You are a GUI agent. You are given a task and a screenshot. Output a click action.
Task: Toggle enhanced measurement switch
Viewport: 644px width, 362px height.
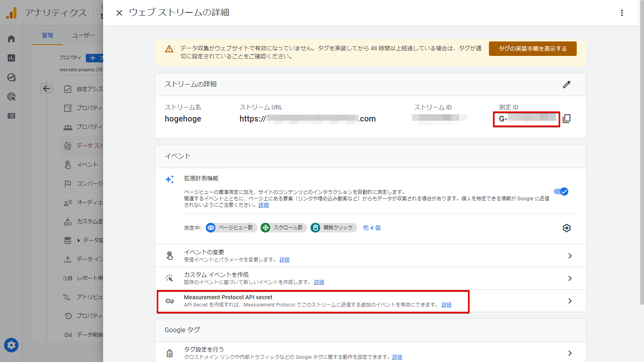[x=561, y=191]
